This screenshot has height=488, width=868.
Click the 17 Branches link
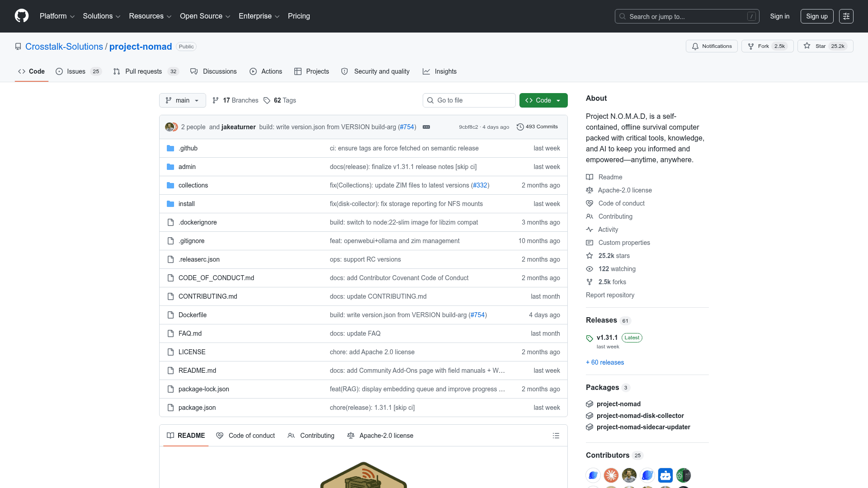[235, 100]
